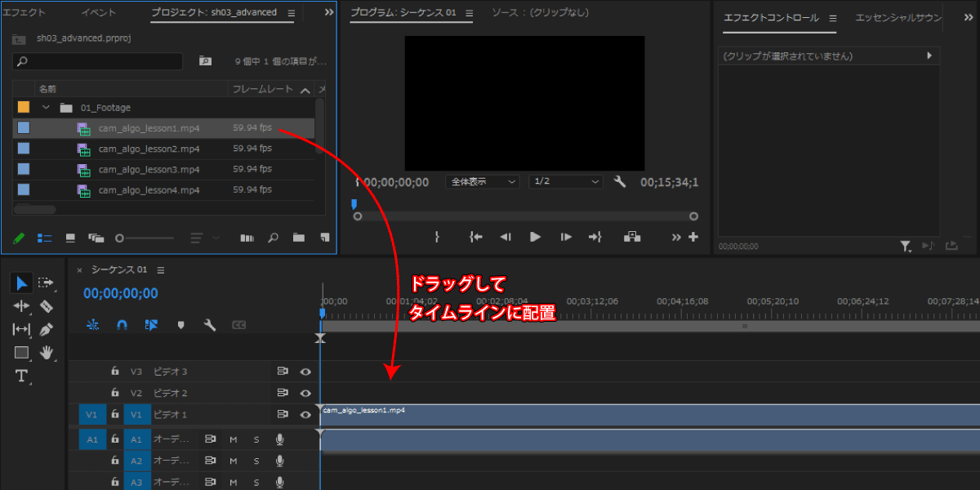Click the Ripple Edit tool
The width and height of the screenshot is (980, 490).
21,306
